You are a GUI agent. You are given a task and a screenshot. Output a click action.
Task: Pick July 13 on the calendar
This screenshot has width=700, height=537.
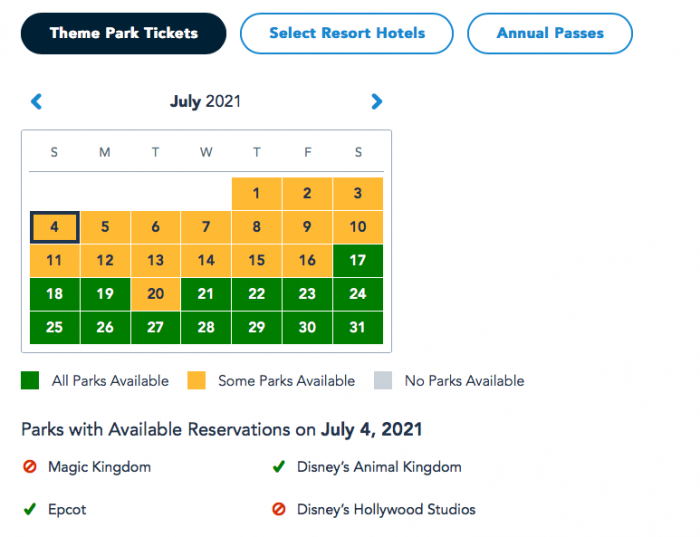point(155,261)
